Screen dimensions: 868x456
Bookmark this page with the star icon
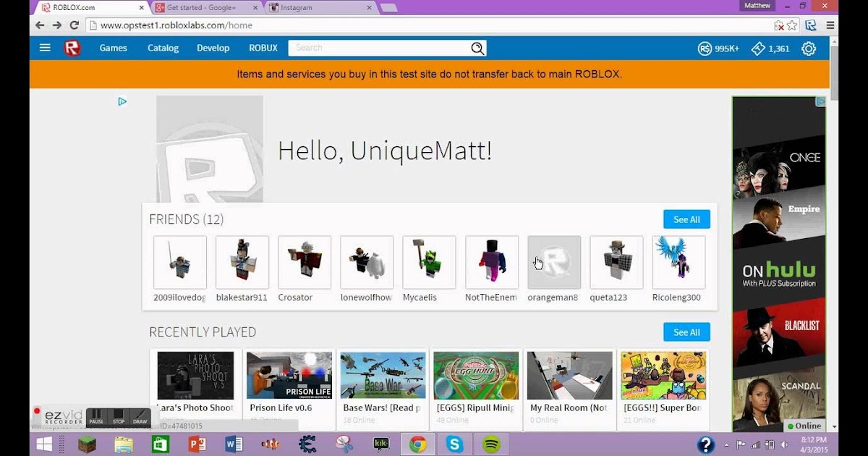point(792,25)
